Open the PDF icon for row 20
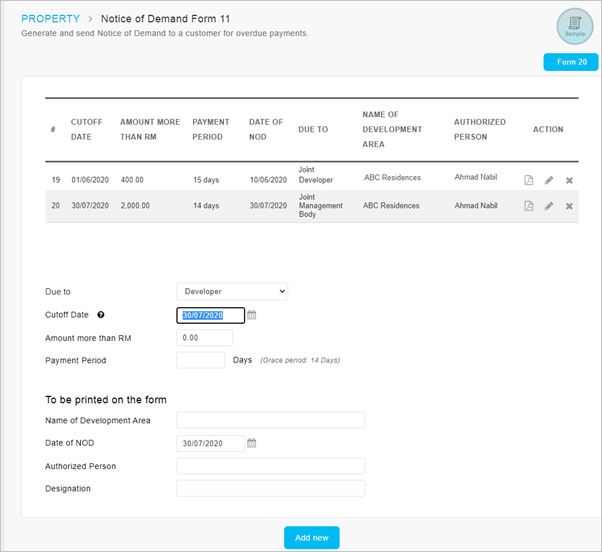Screen dimensions: 602x552 [529, 206]
